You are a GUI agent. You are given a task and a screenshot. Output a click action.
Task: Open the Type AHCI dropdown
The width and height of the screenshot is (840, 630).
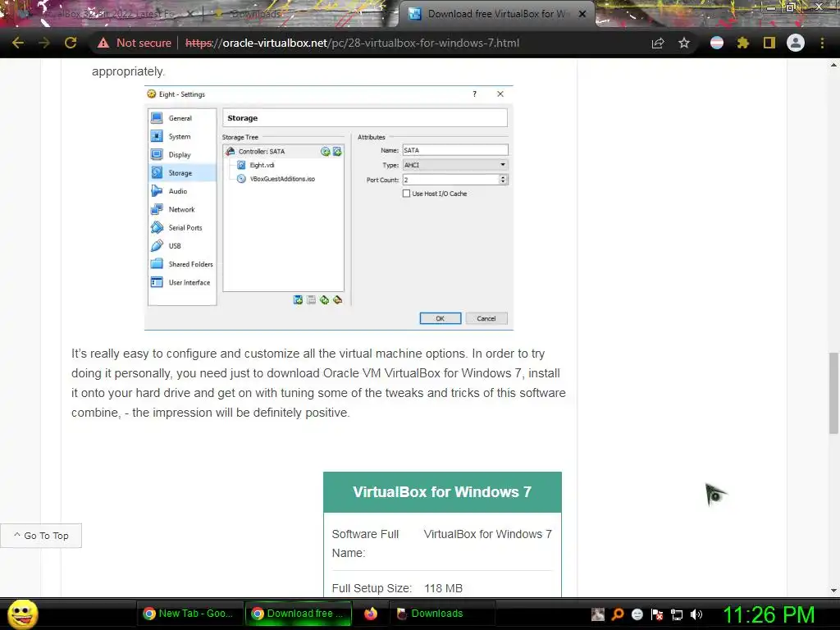(x=454, y=165)
